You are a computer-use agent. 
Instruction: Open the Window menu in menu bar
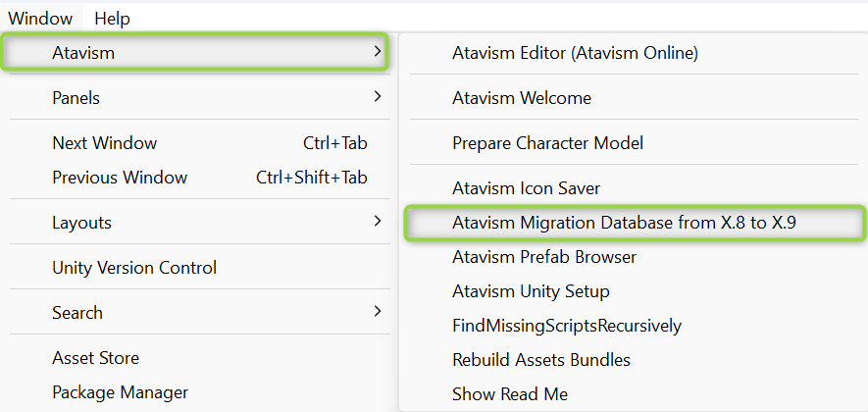tap(40, 19)
